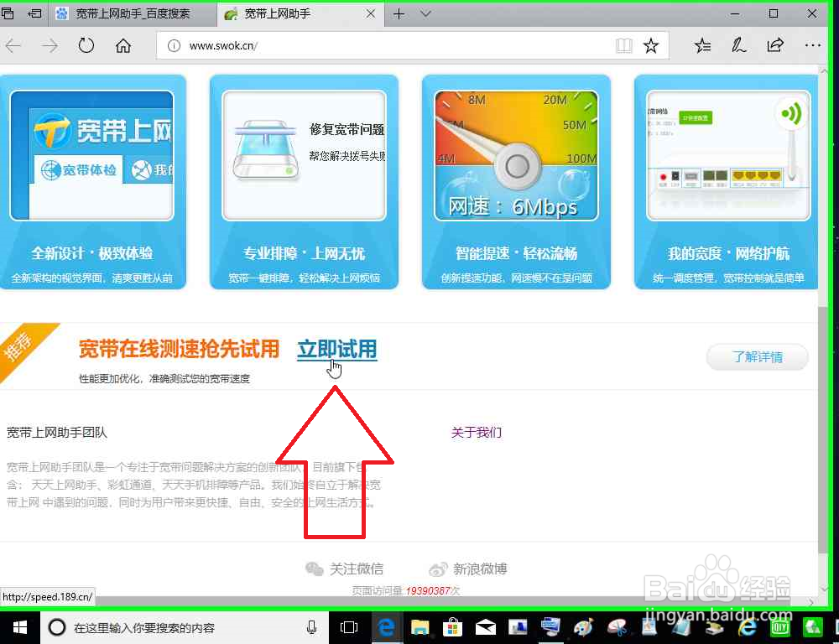Viewport: 839px width, 644px height.
Task: Click the Windows Ink pen annotation icon
Action: (x=738, y=45)
